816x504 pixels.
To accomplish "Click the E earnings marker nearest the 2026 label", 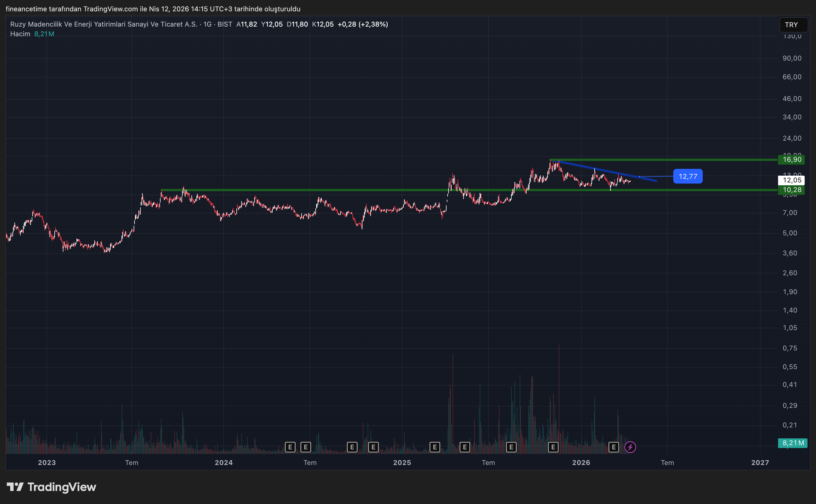I will coord(553,447).
